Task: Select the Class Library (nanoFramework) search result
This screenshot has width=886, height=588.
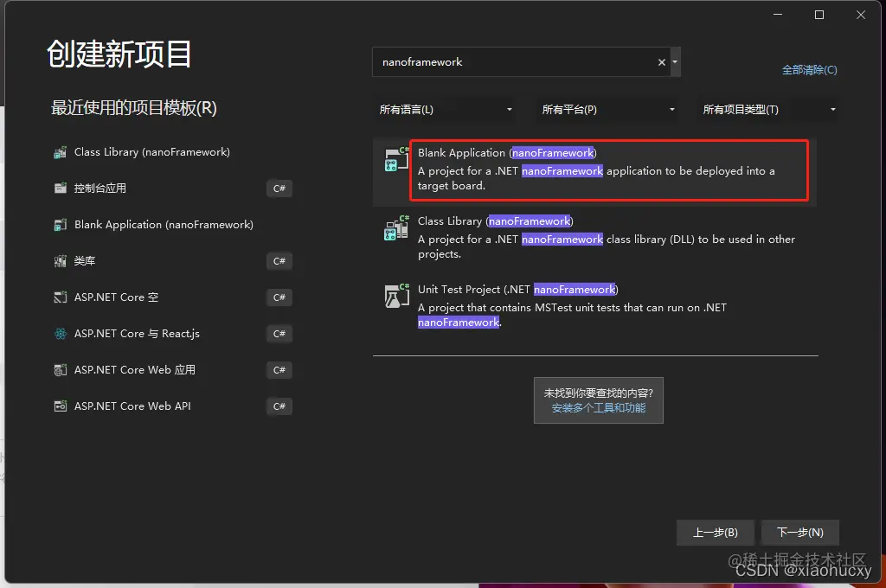Action: click(x=595, y=239)
